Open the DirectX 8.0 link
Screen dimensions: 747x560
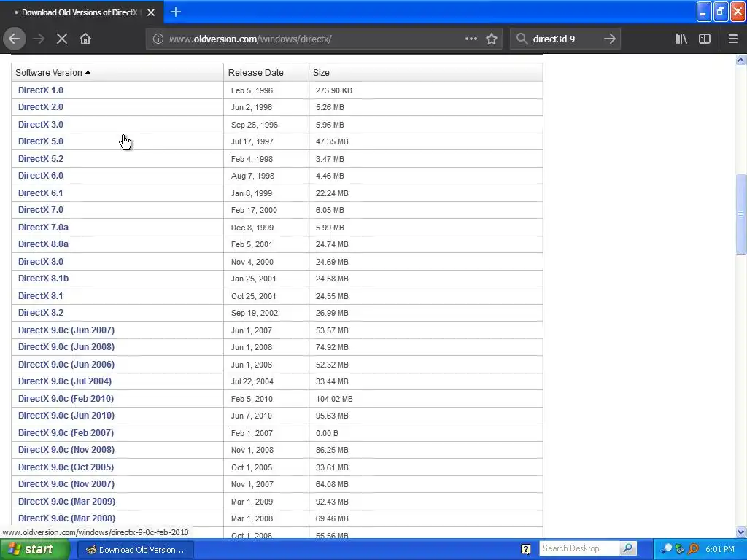click(x=41, y=262)
